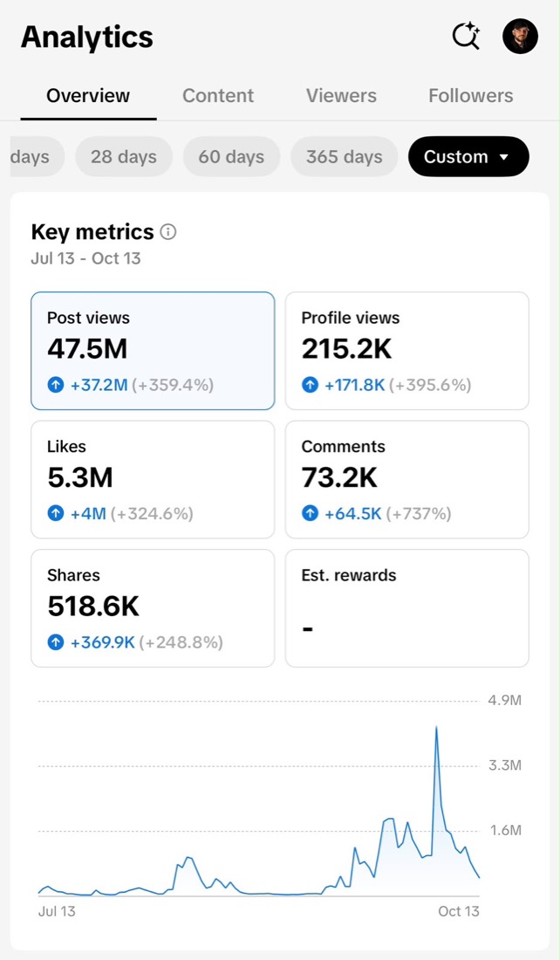Select the Est. rewards card
The image size is (560, 960).
(407, 608)
